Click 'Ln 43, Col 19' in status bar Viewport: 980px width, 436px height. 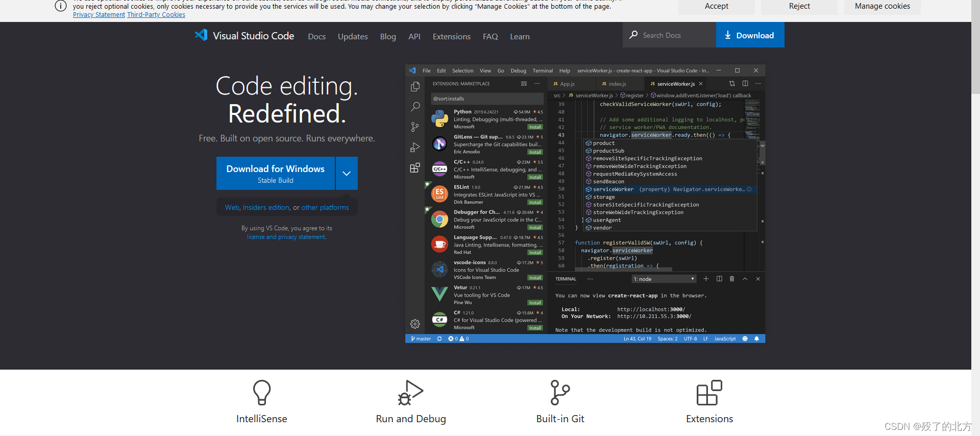tap(637, 338)
